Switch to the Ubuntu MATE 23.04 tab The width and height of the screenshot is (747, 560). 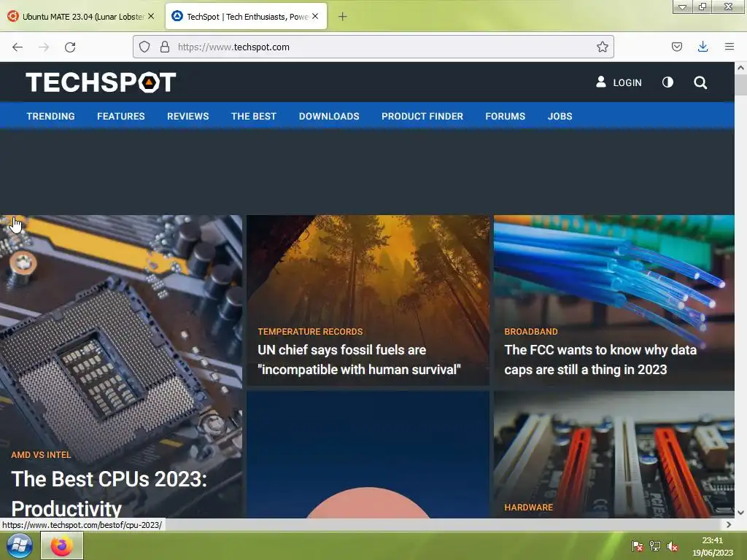[82, 17]
